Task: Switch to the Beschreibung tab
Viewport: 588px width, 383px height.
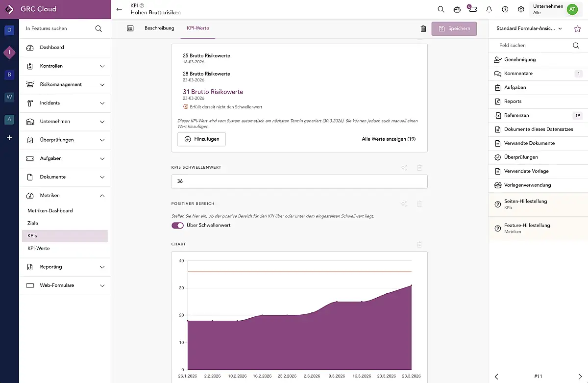Action: point(159,28)
